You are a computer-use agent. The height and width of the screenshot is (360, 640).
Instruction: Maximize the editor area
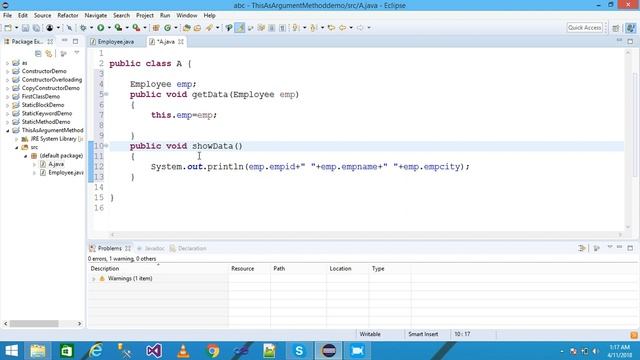coord(630,41)
